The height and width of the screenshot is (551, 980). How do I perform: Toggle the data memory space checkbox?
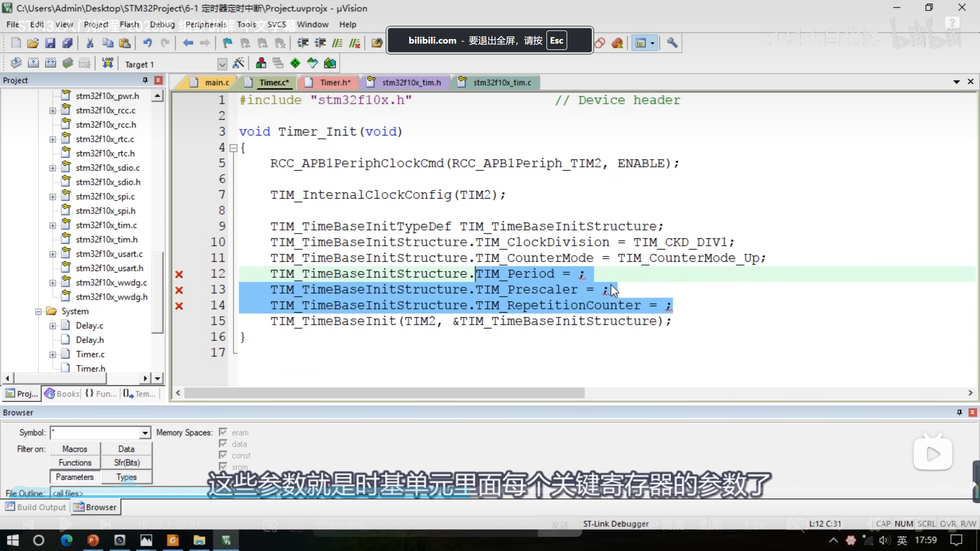(223, 444)
